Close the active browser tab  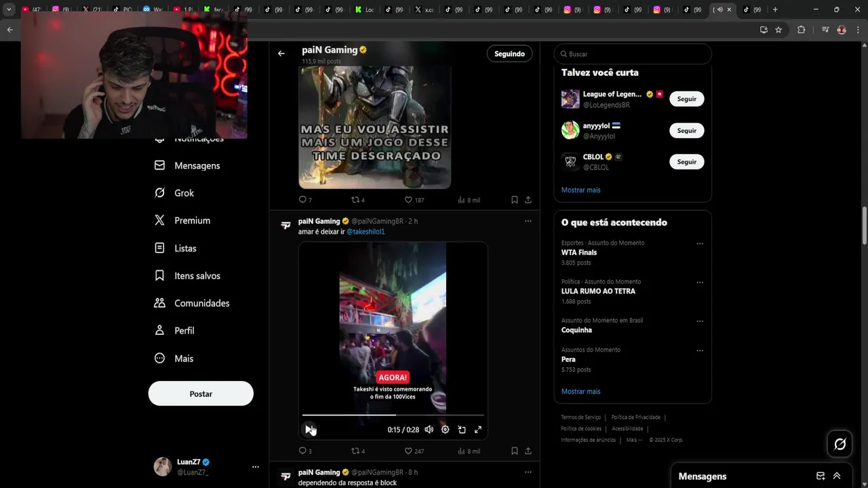(x=729, y=9)
